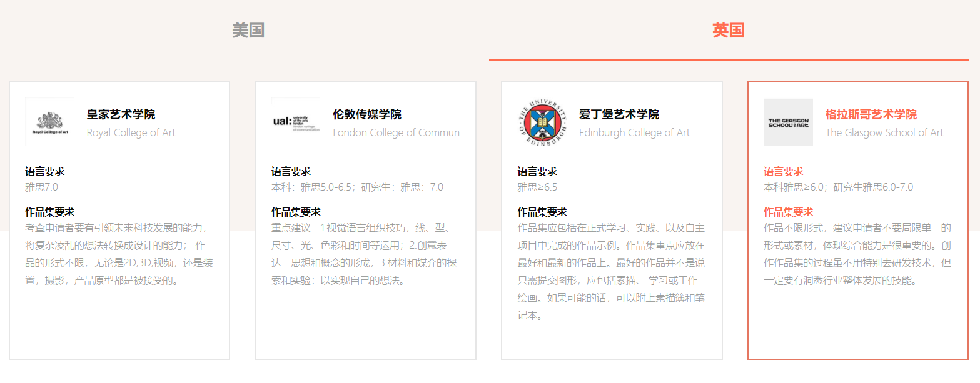Click 作品集要求 heading in 皇家艺术学院 card
Screen dimensions: 980x383
49,212
